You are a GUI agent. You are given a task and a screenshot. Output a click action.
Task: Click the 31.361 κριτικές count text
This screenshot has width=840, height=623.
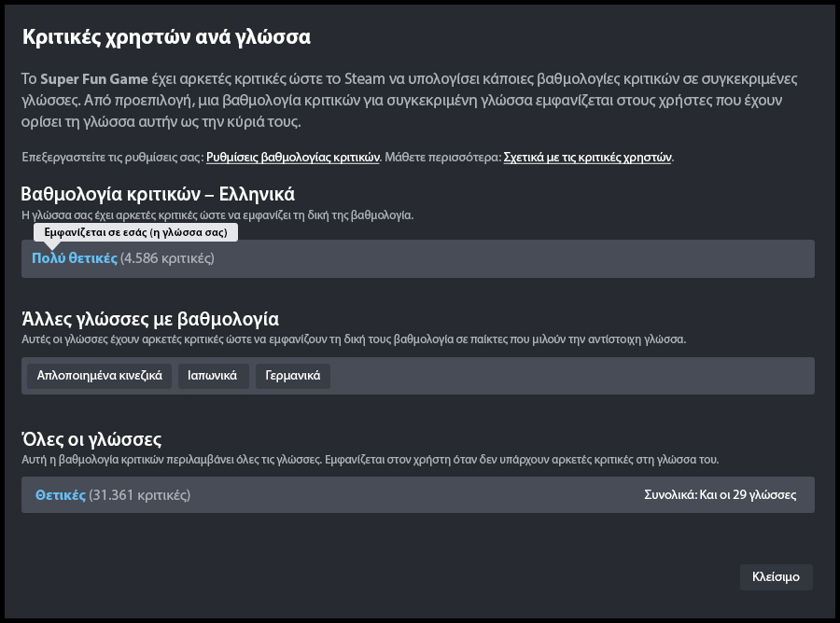140,495
